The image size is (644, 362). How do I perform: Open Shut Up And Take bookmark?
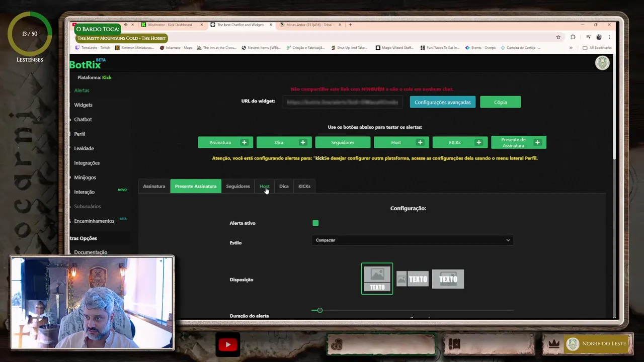tap(350, 48)
